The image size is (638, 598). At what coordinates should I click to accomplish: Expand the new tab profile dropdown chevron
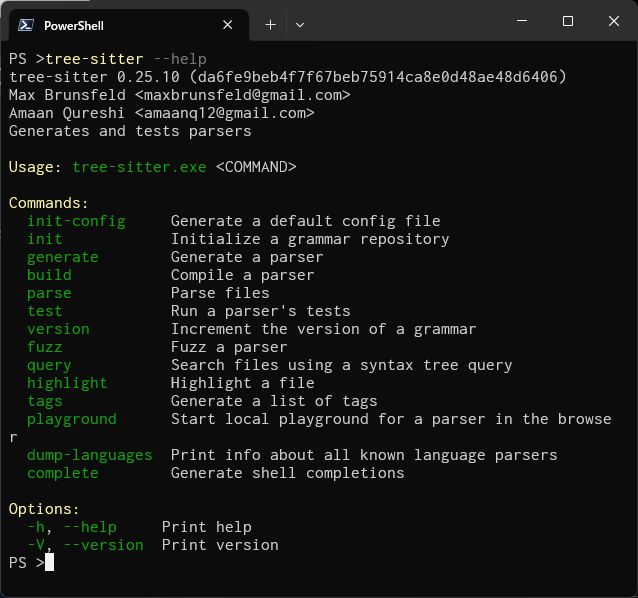tap(300, 25)
